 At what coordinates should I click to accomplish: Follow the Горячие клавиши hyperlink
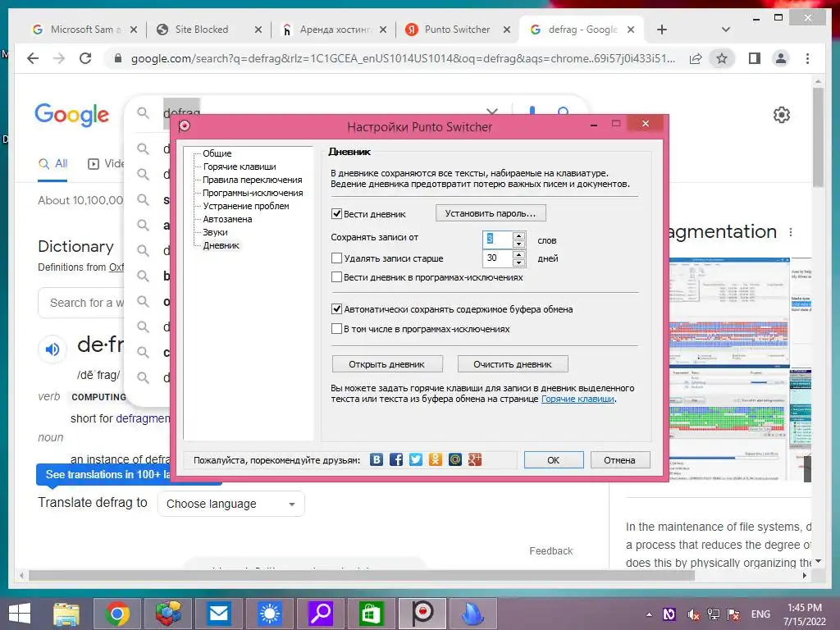tap(577, 399)
